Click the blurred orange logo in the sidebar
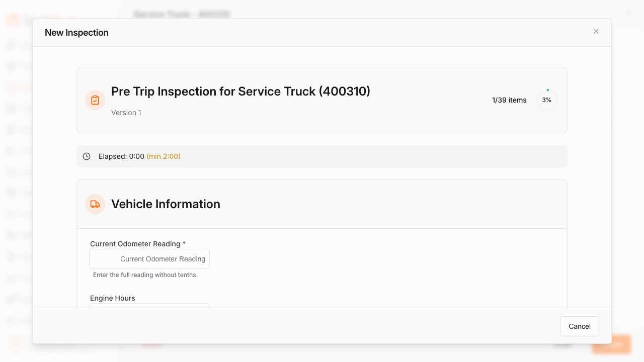 13,20
